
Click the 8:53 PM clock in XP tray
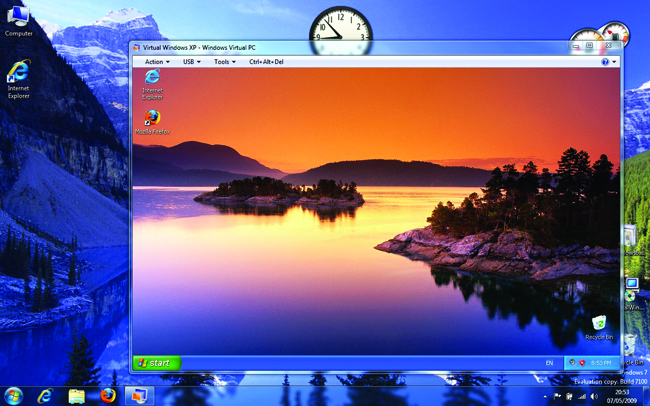(601, 363)
